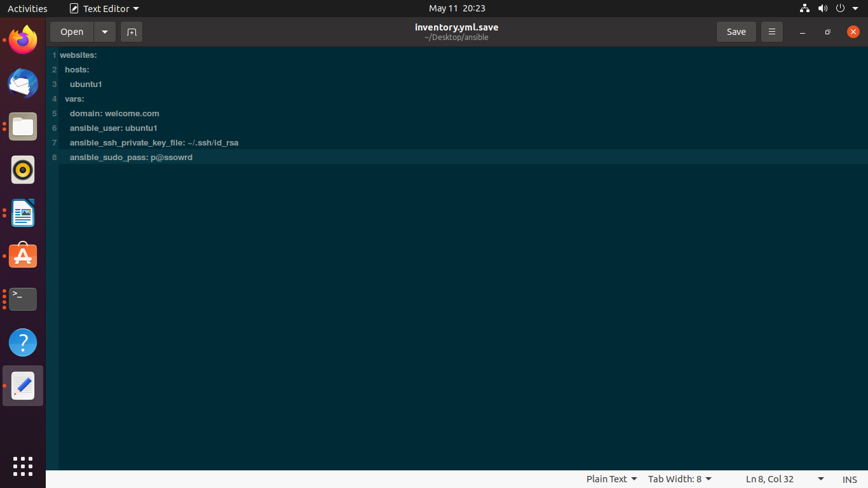Image resolution: width=868 pixels, height=488 pixels.
Task: Open the Activities overview
Action: (x=27, y=8)
